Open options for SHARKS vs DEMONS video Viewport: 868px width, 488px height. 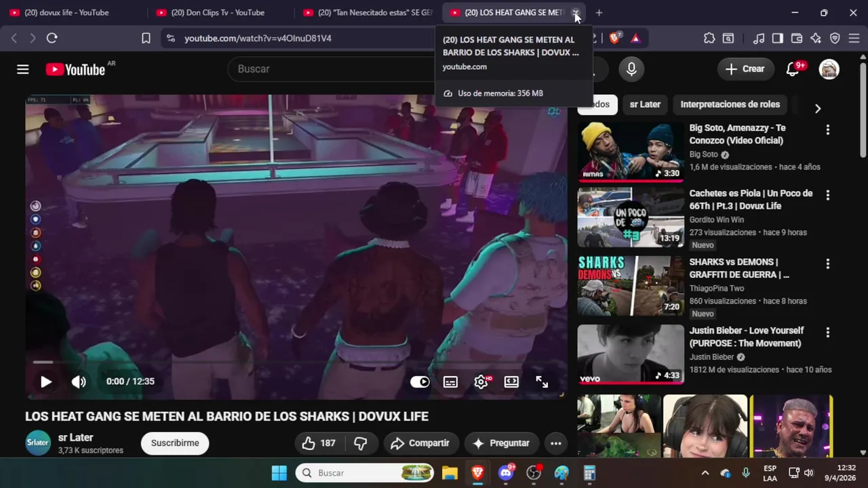827,264
